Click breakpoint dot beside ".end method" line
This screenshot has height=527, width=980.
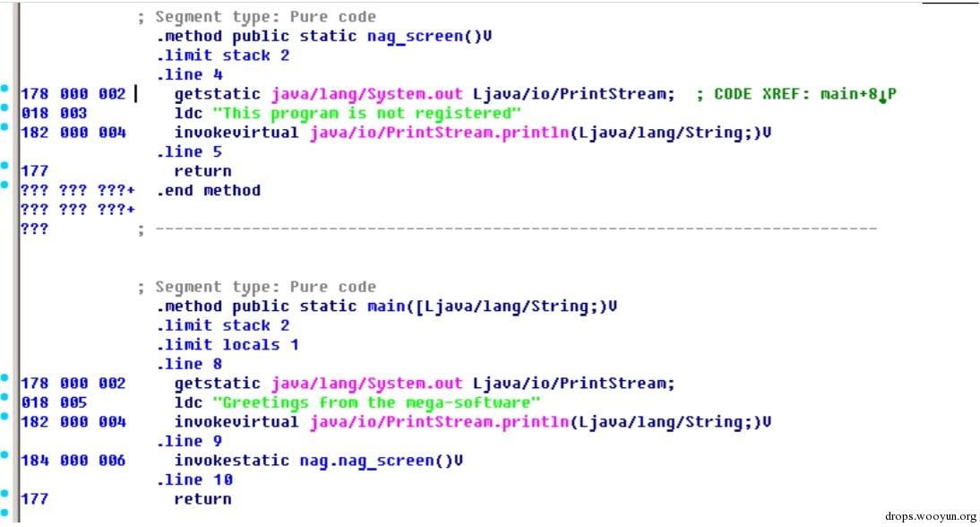point(4,185)
